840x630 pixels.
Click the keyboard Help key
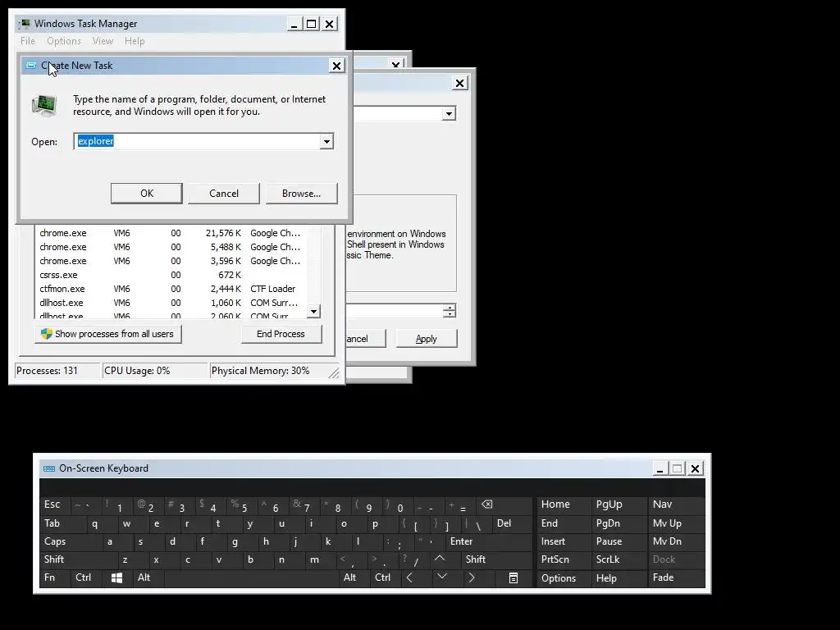tap(619, 578)
